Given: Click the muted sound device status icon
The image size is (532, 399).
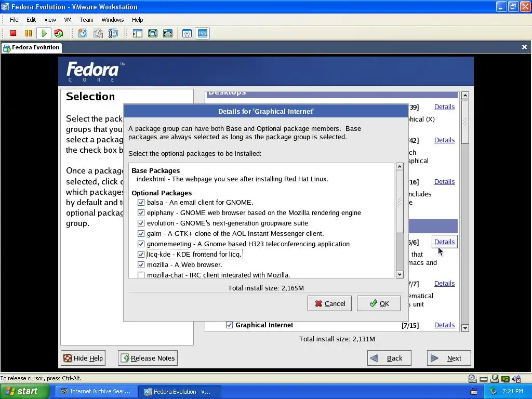Looking at the screenshot, I should [516, 379].
